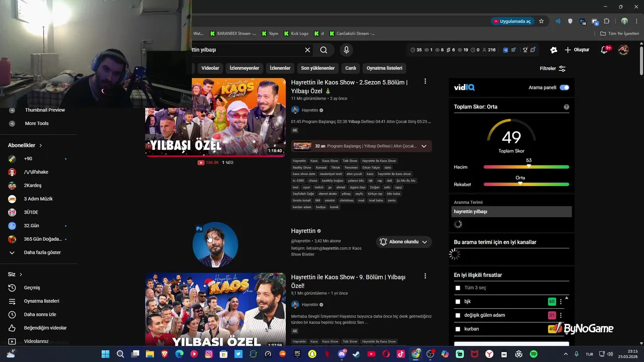
Task: Select the İzlenmeyenler filter chip
Action: point(245,68)
